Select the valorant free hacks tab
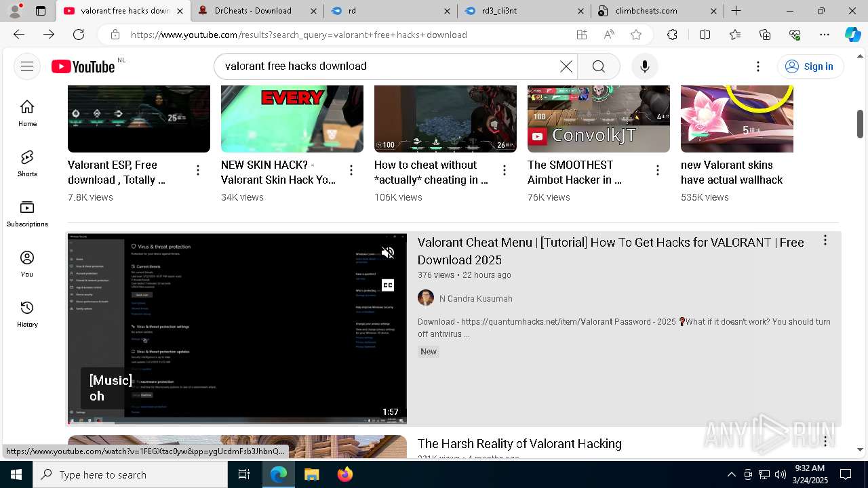The image size is (868, 488). point(122,11)
